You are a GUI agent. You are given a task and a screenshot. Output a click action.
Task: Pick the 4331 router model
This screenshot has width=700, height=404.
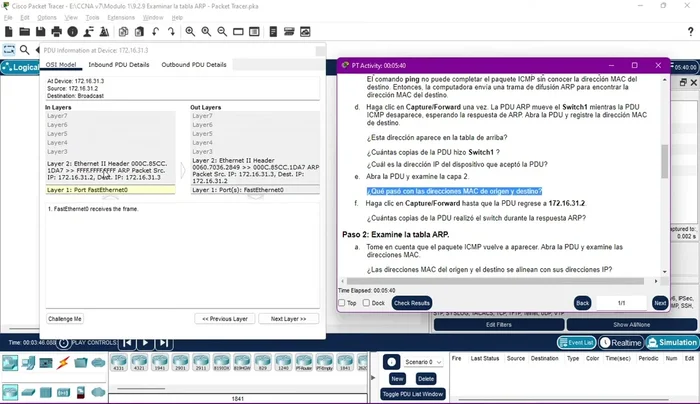click(119, 362)
